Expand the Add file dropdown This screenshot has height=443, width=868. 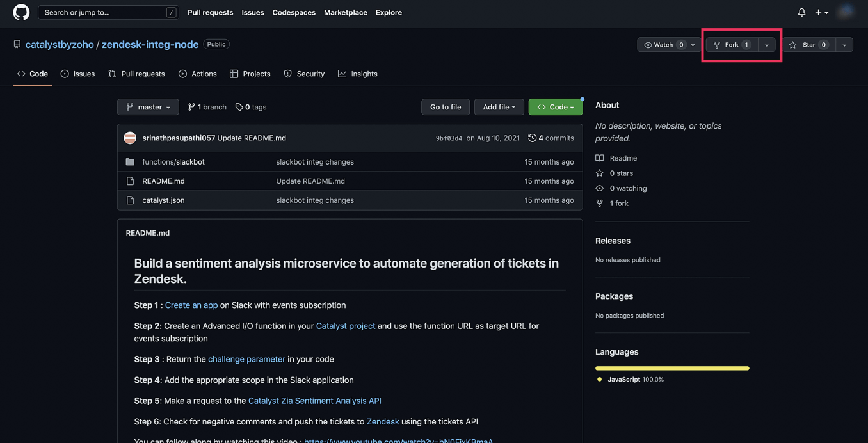[x=499, y=107]
